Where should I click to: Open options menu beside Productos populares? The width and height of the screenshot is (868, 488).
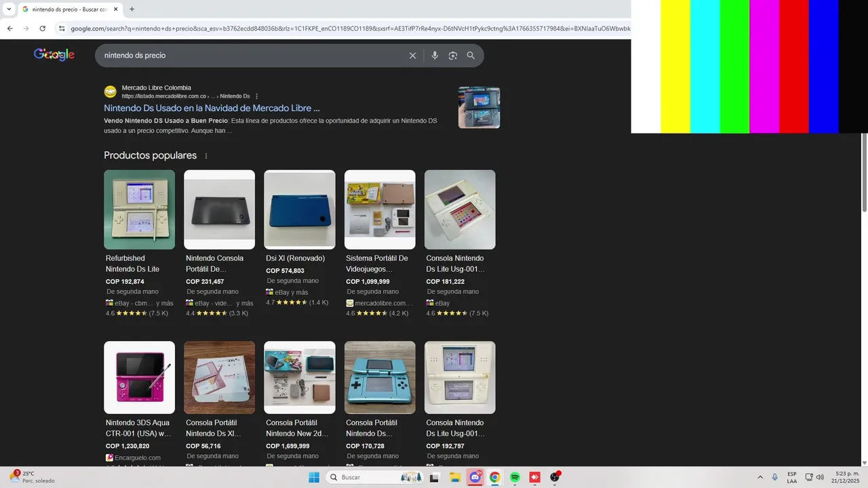click(x=206, y=156)
